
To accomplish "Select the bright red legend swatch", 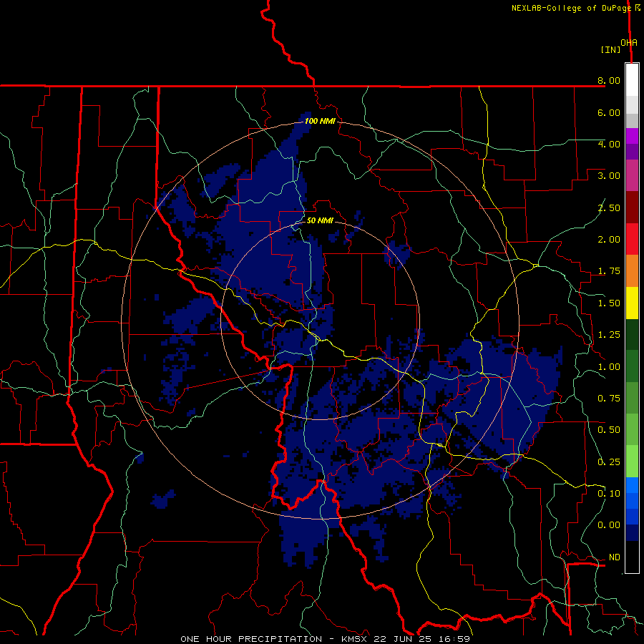I will [x=632, y=240].
